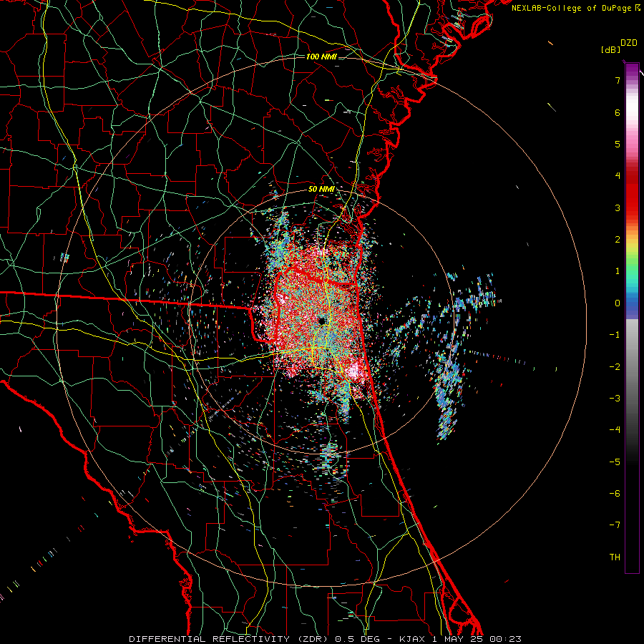Click the 00:23 timestamp text

pos(506,639)
